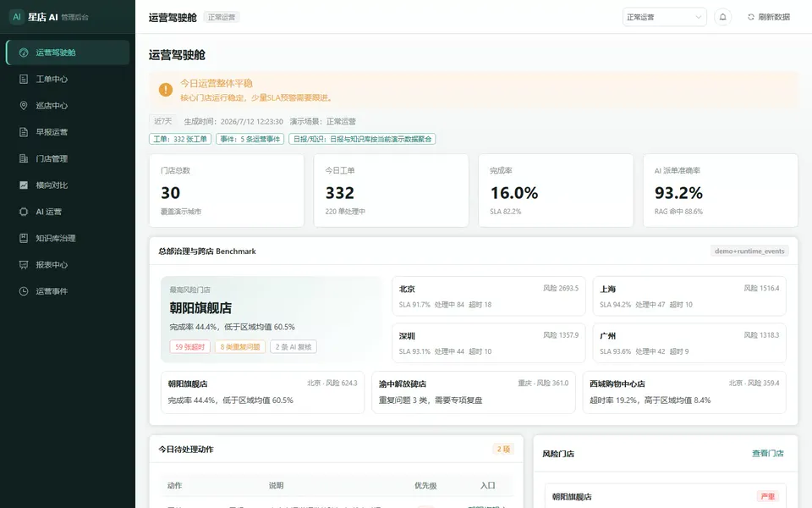Click the 严重 severity tag
Image resolution: width=812 pixels, height=508 pixels.
coord(767,496)
